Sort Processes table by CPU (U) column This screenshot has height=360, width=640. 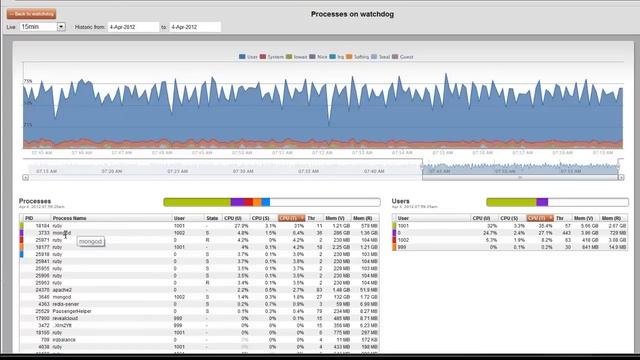pyautogui.click(x=235, y=218)
